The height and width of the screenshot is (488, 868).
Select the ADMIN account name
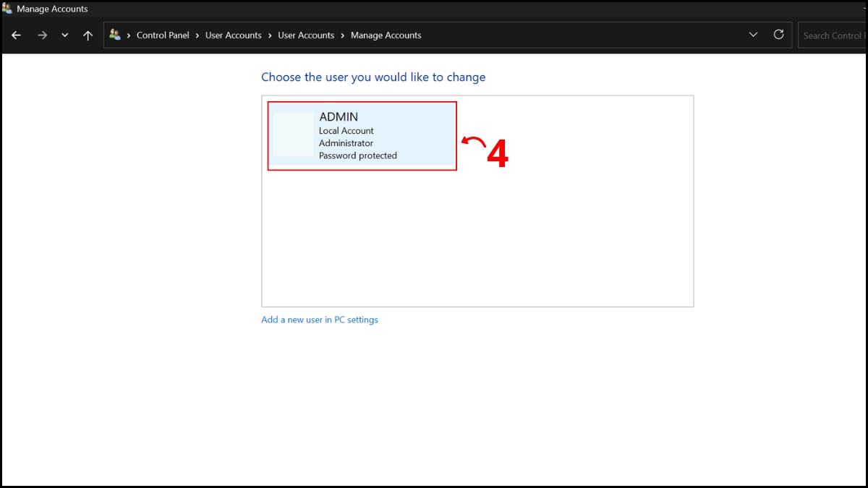(339, 117)
